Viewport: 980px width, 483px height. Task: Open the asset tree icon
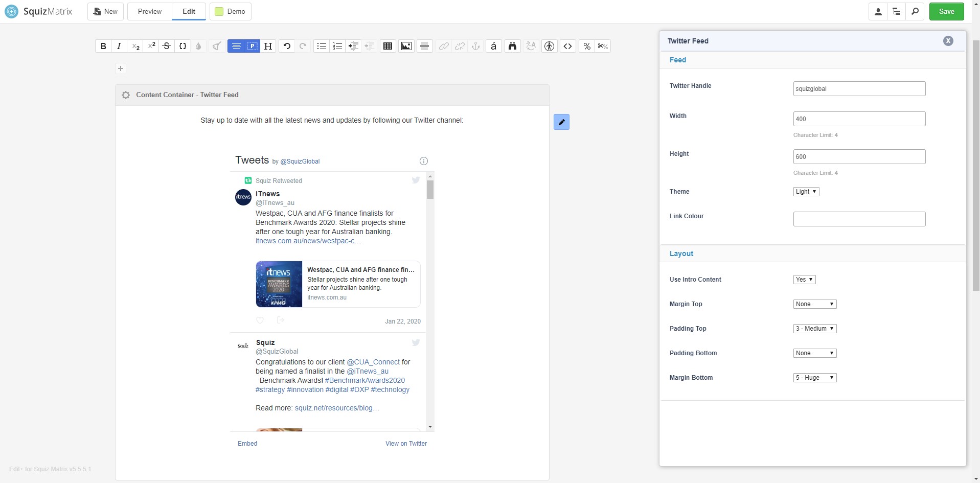click(897, 11)
